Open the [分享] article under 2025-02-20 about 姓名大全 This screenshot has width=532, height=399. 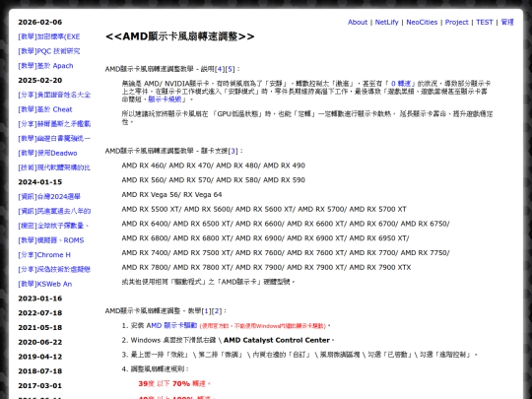point(54,95)
